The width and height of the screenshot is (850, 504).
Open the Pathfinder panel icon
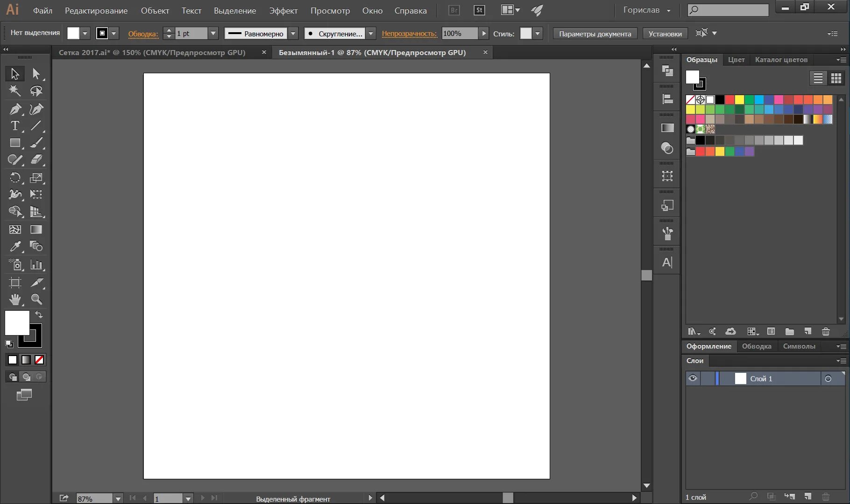[x=667, y=71]
